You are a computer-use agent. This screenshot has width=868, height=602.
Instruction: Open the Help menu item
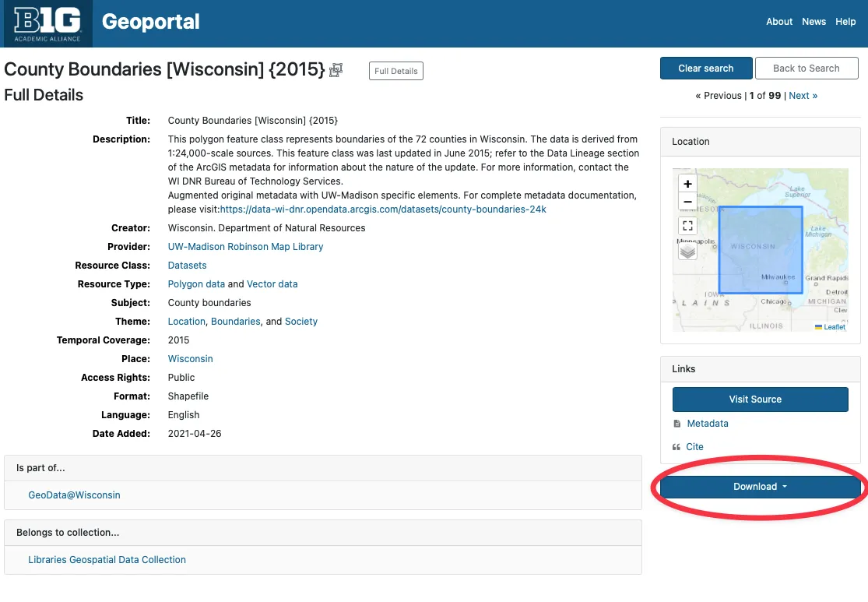point(845,22)
